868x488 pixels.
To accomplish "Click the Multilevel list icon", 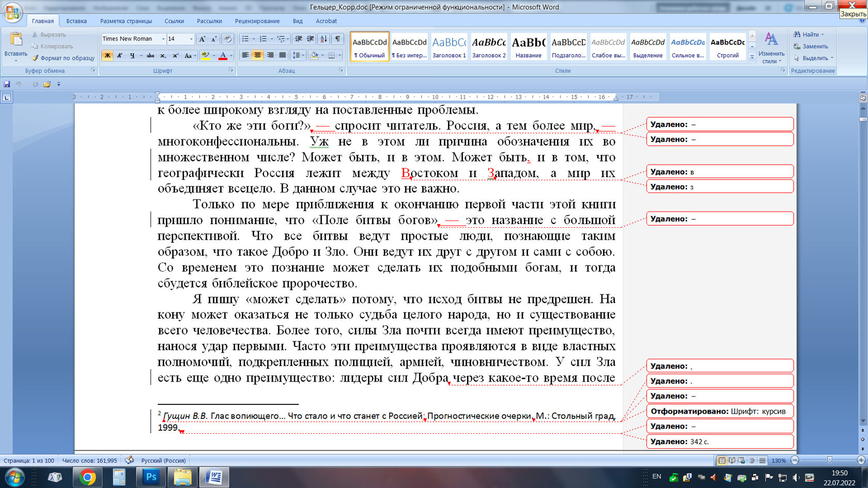I will tap(281, 39).
